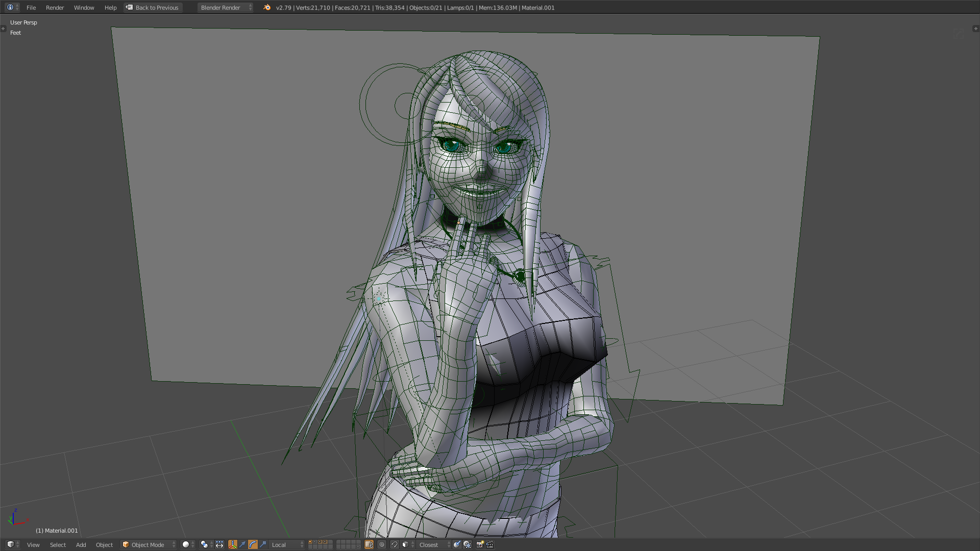Screen dimensions: 980x551
Task: Select the rotate manipulator arc icon
Action: coord(253,544)
